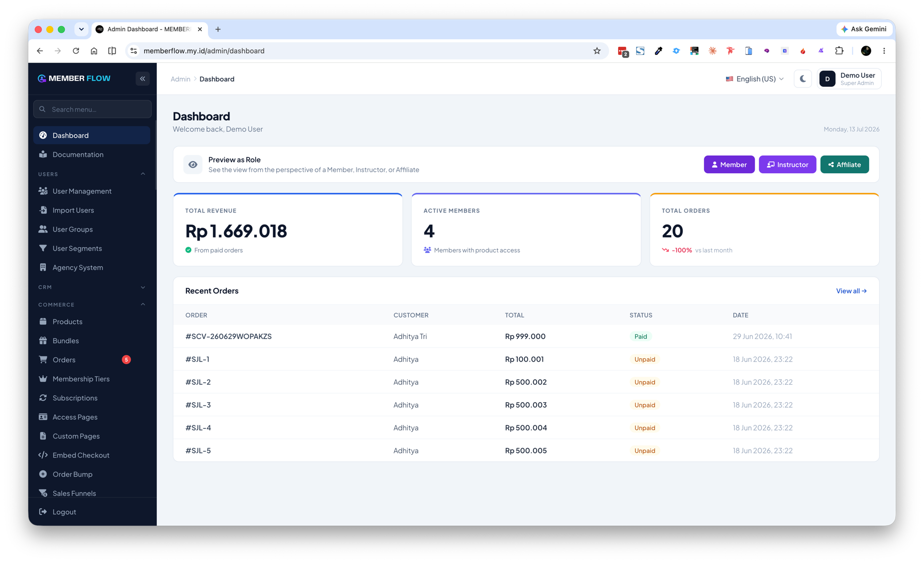924x563 pixels.
Task: Click the Embed Checkout code icon
Action: (x=43, y=455)
